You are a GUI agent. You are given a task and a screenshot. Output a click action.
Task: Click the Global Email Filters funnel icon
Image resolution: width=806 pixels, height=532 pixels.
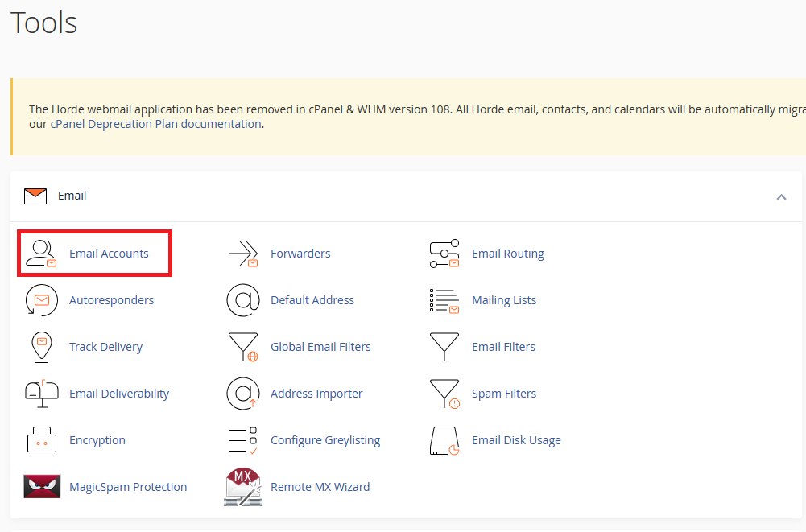tap(243, 347)
